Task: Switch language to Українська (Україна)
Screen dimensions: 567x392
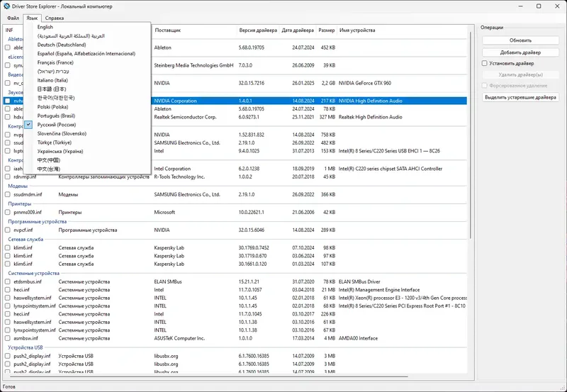Action: click(60, 151)
